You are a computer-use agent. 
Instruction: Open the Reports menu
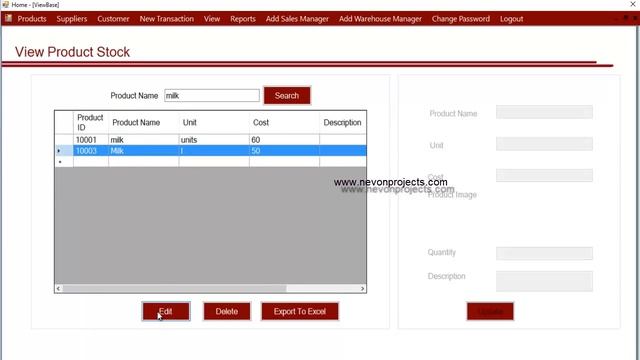pyautogui.click(x=243, y=19)
